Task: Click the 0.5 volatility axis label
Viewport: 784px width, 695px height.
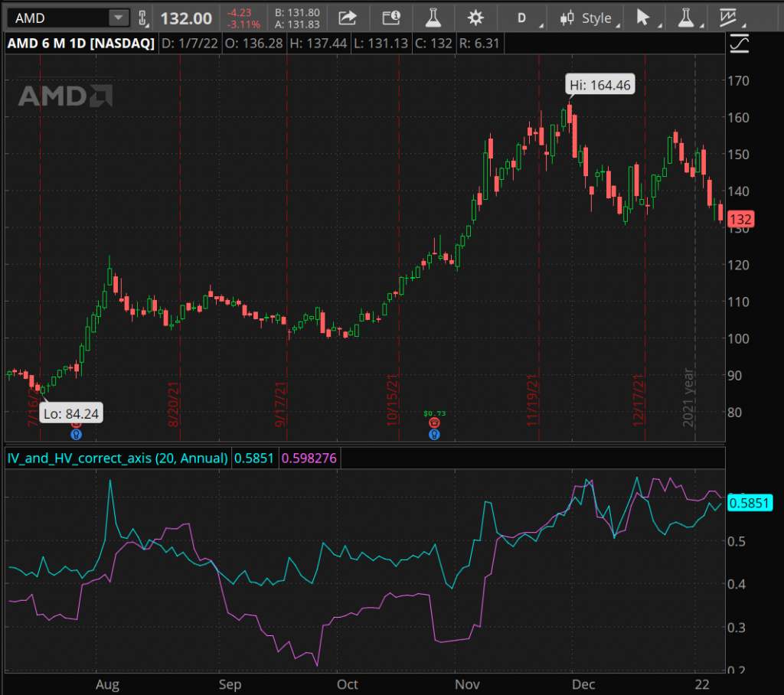Action: tap(737, 541)
